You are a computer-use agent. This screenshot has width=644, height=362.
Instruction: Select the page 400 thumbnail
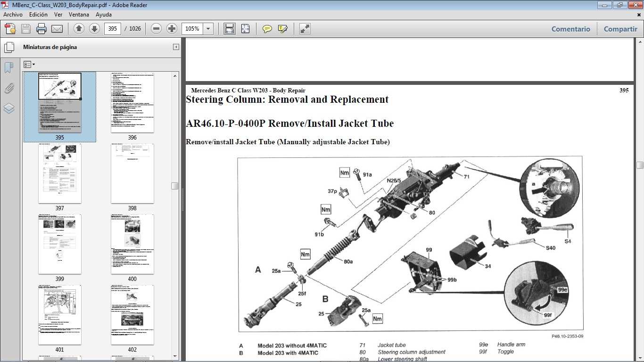132,244
